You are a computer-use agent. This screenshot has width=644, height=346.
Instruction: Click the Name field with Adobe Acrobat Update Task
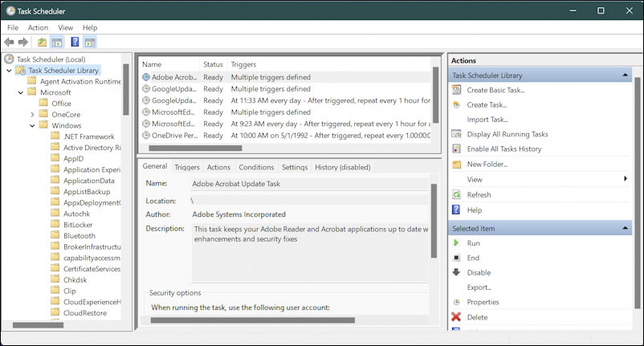(x=310, y=184)
